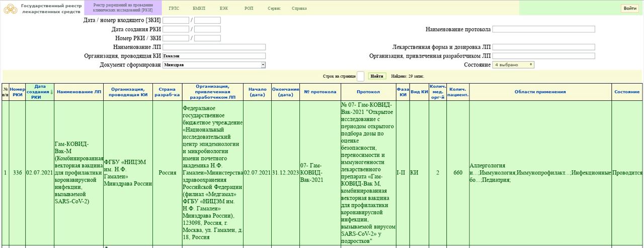The image size is (644, 248).
Task: Click the Найти search button
Action: 378,76
